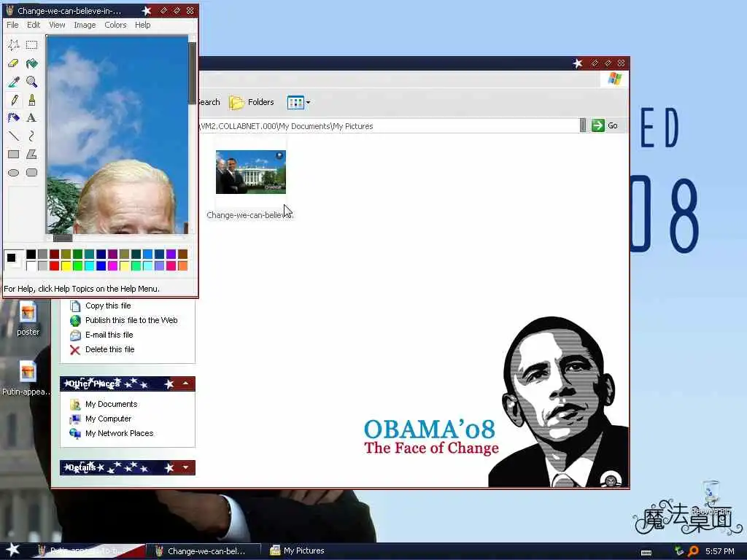Open My Computer from Other Places
The image size is (747, 560).
coord(108,419)
